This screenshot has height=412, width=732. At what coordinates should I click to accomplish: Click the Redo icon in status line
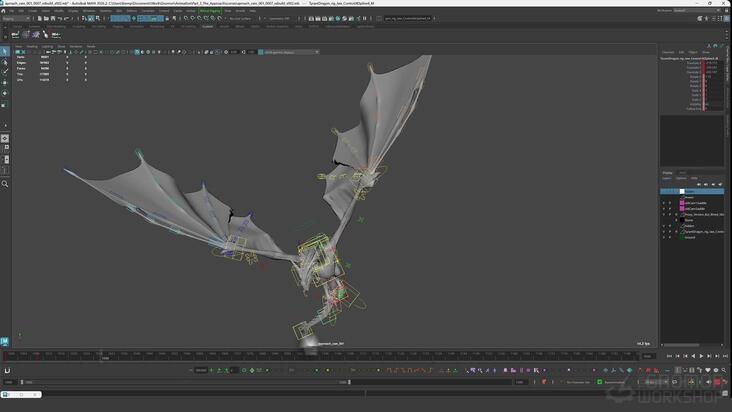pyautogui.click(x=66, y=18)
